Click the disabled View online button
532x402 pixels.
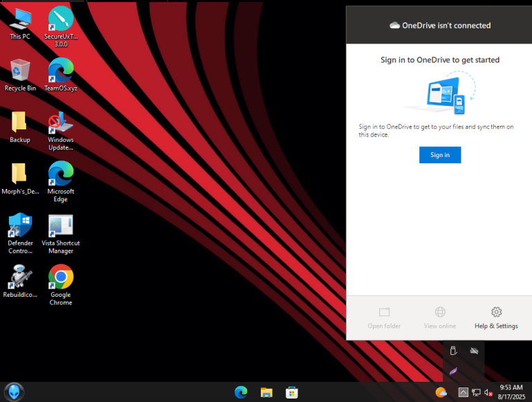(x=440, y=318)
